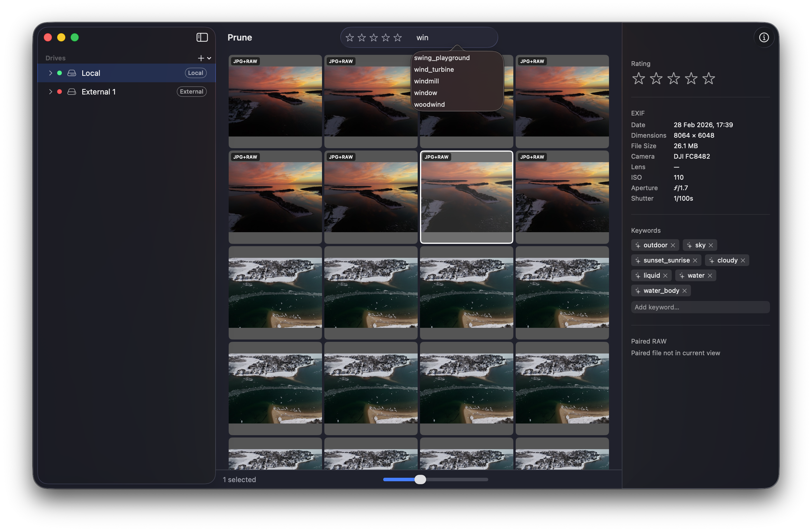Remove the sunset_sunrise keyword
This screenshot has width=812, height=532.
[x=695, y=260]
